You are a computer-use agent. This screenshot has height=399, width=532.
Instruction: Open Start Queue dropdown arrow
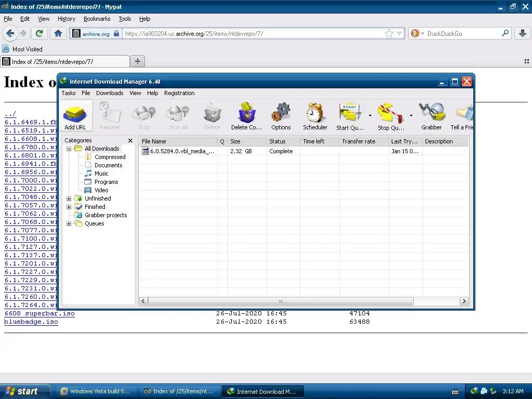pyautogui.click(x=370, y=116)
